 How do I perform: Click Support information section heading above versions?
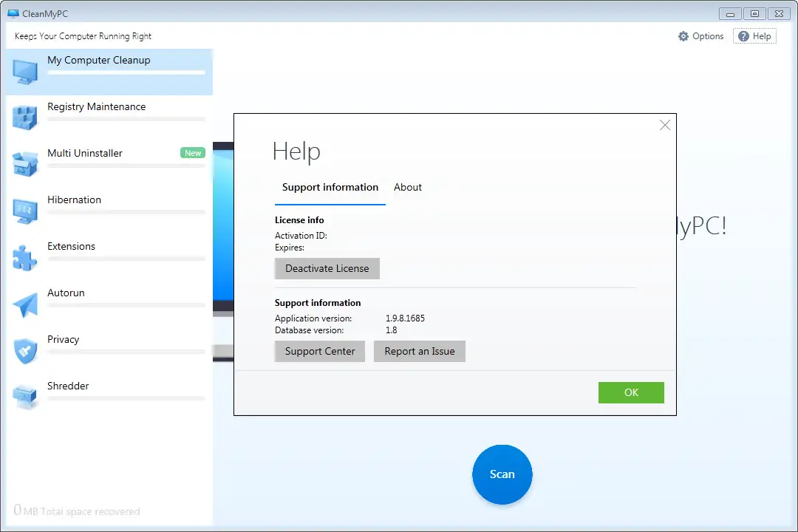pos(318,303)
